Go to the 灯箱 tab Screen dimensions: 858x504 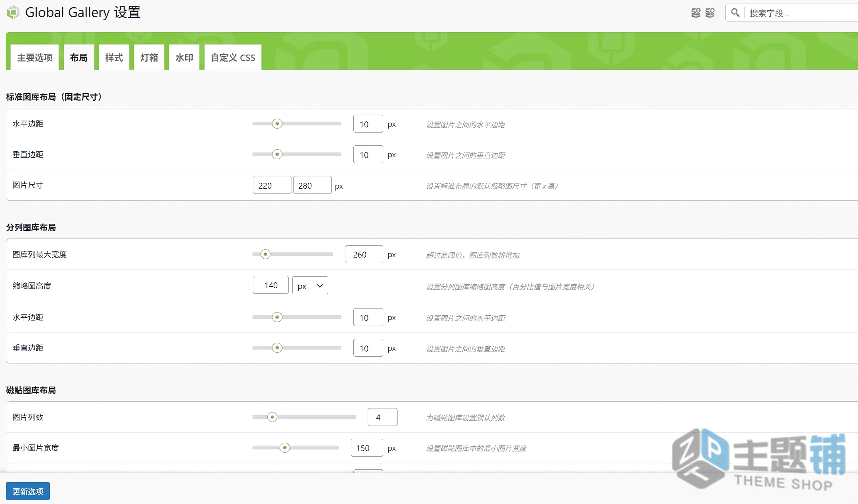point(149,57)
